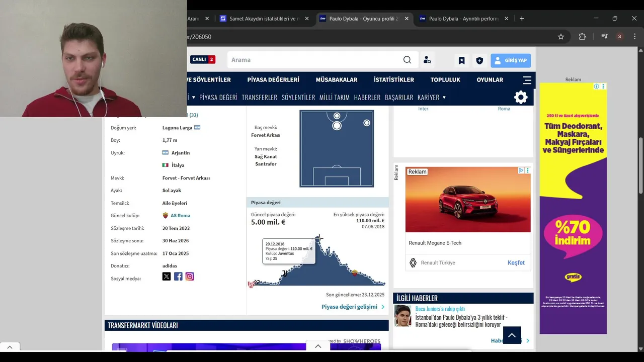The height and width of the screenshot is (362, 644).
Task: Open the advanced player search icon
Action: click(x=427, y=60)
